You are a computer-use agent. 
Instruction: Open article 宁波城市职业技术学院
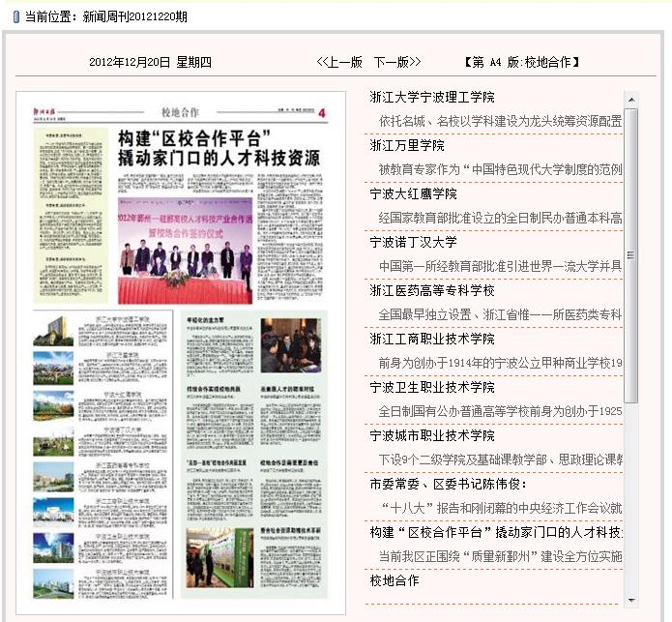(x=432, y=436)
